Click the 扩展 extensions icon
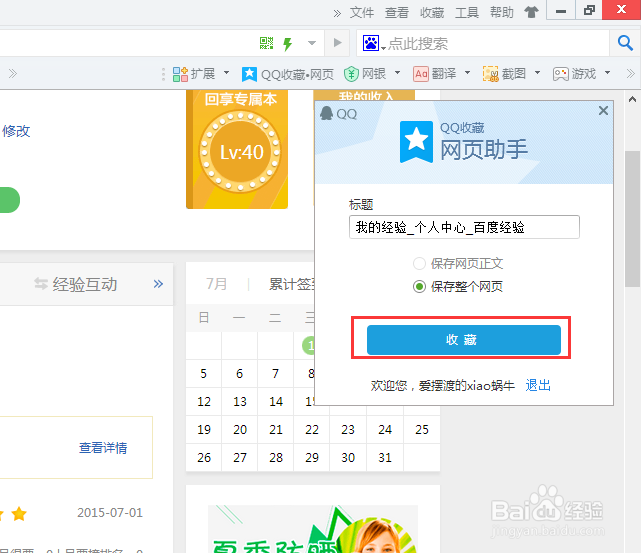Screen dimensions: 641x553 [x=180, y=74]
